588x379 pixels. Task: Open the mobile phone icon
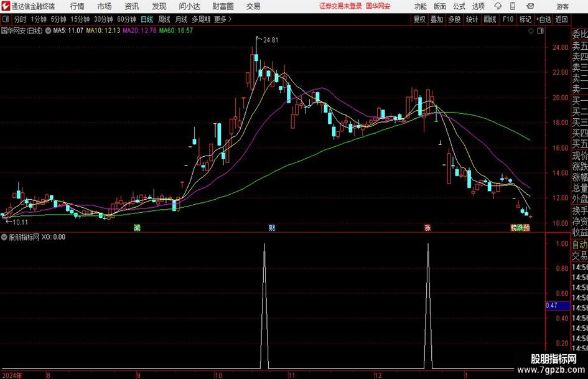[513, 6]
